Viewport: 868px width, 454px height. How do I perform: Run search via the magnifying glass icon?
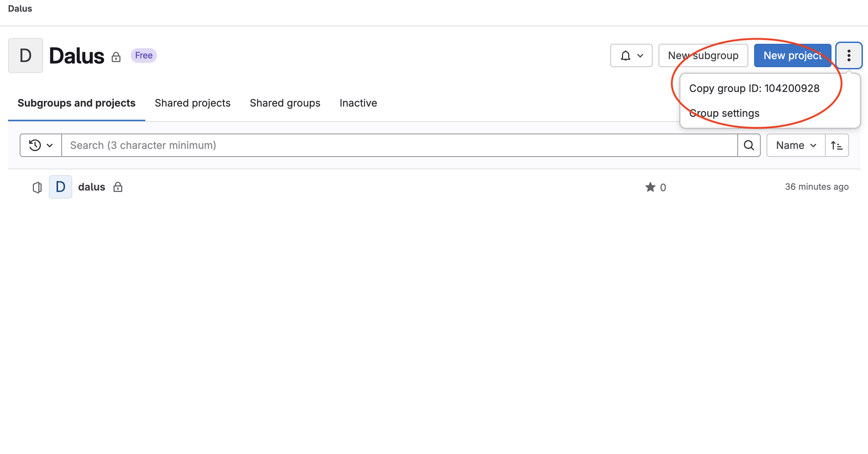(749, 145)
